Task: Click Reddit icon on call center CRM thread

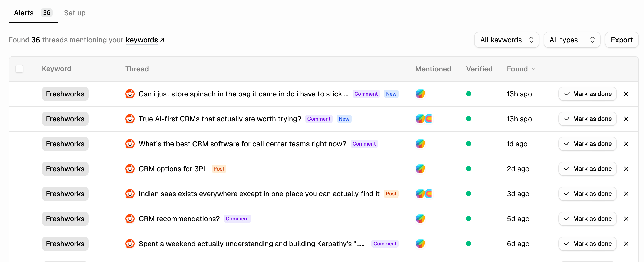Action: (130, 144)
